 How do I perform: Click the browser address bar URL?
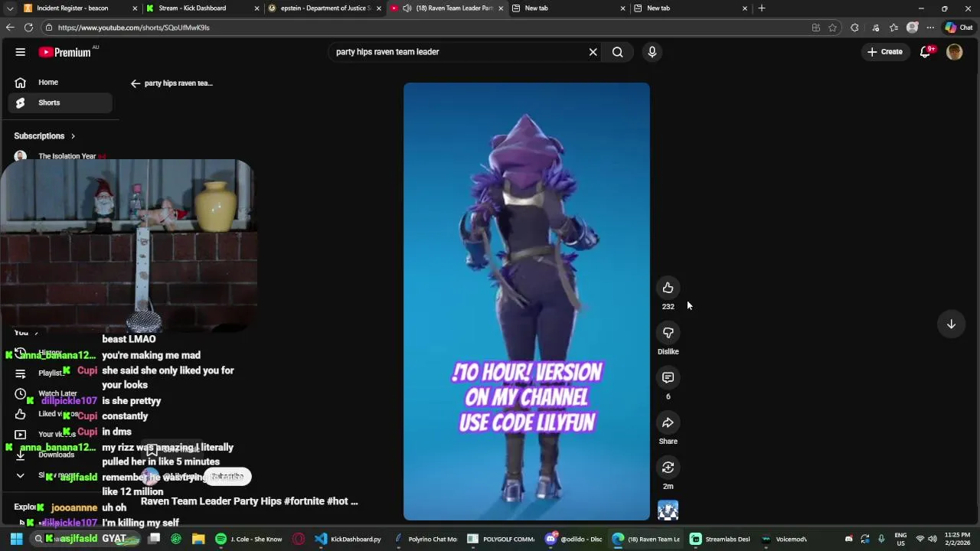coord(133,28)
